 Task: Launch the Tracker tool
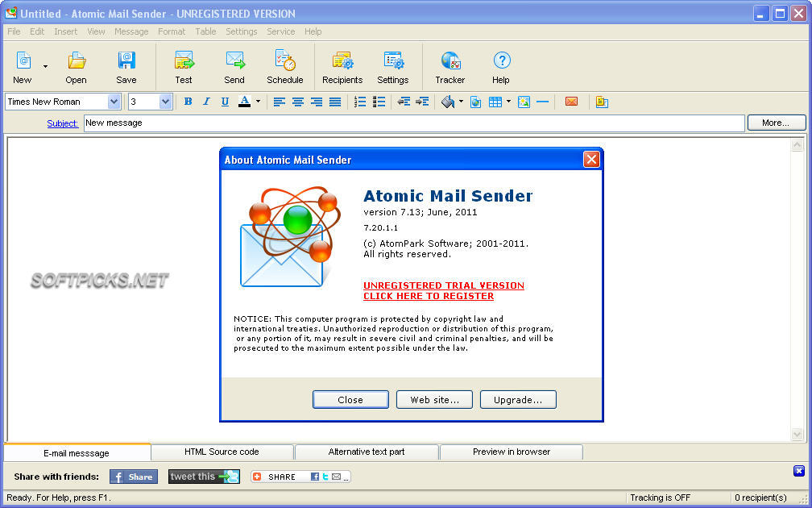[450, 68]
